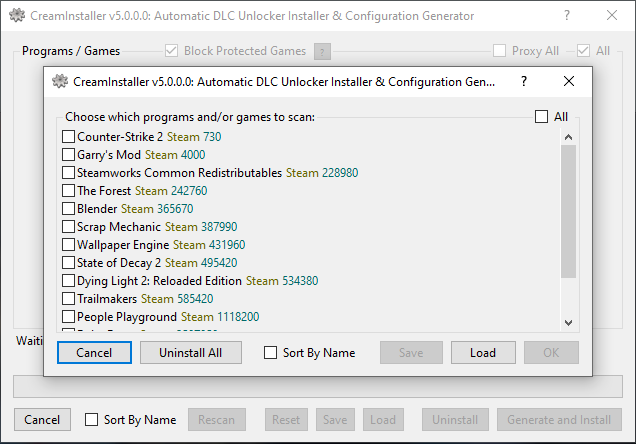Click Cancel in the scan dialog

click(94, 352)
